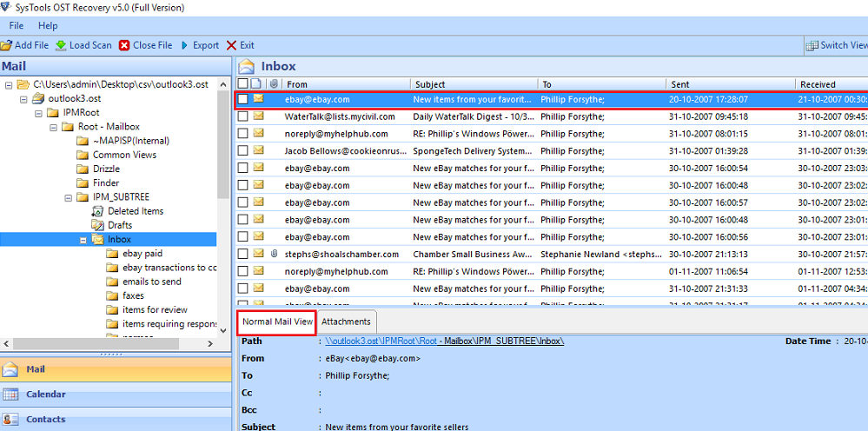Check the stephs@shoalschamber.com email checkbox
The width and height of the screenshot is (868, 431).
click(242, 254)
